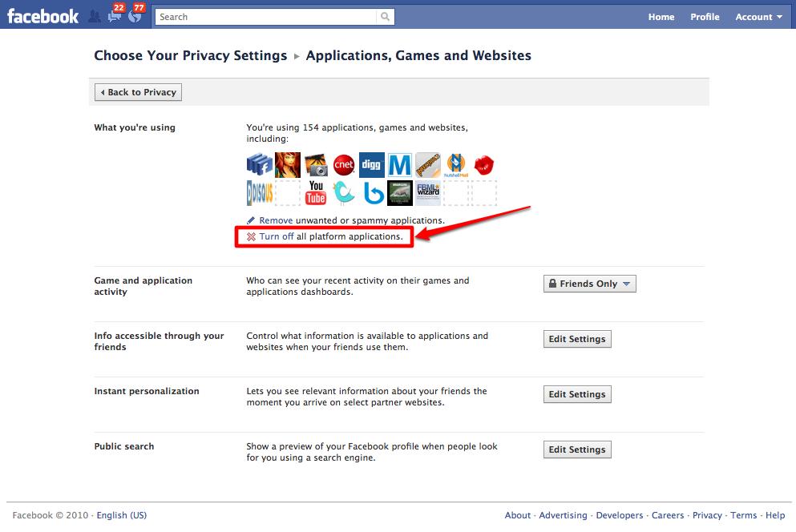
Task: Click the pencil icon beside Remove
Action: click(251, 220)
